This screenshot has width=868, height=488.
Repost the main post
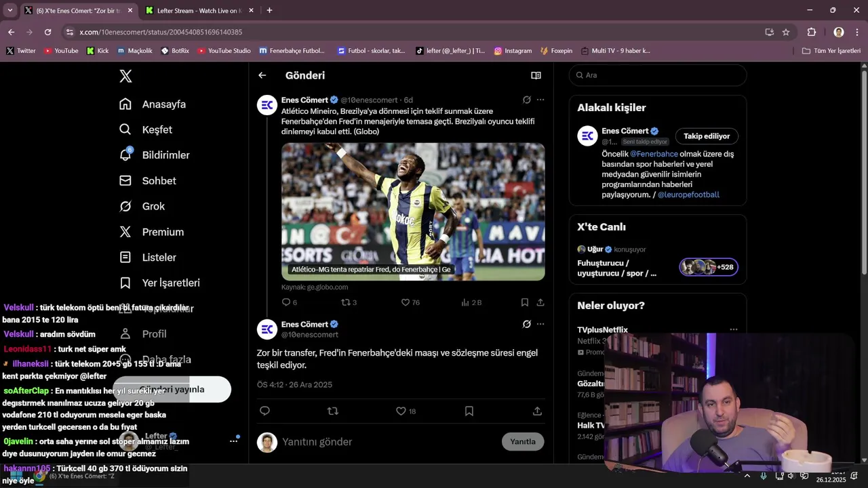click(333, 411)
